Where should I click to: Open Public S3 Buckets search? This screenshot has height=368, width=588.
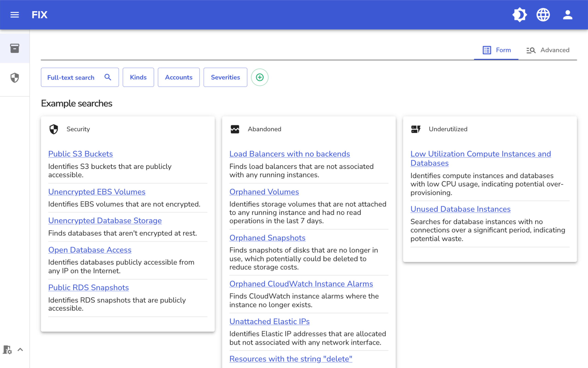pyautogui.click(x=80, y=154)
